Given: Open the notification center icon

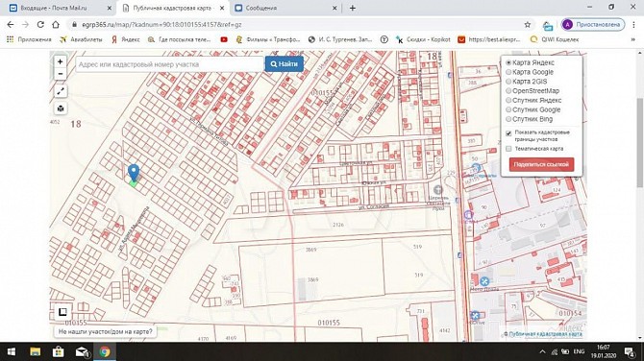Looking at the screenshot, I should (x=630, y=351).
